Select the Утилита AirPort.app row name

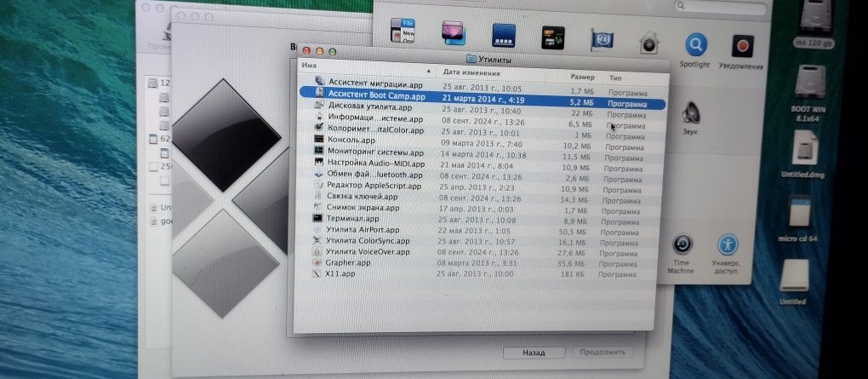click(x=362, y=229)
